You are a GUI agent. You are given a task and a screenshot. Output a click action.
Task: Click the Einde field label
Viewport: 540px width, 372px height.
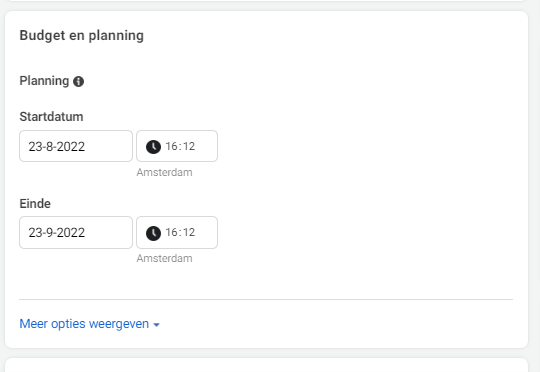click(x=35, y=204)
